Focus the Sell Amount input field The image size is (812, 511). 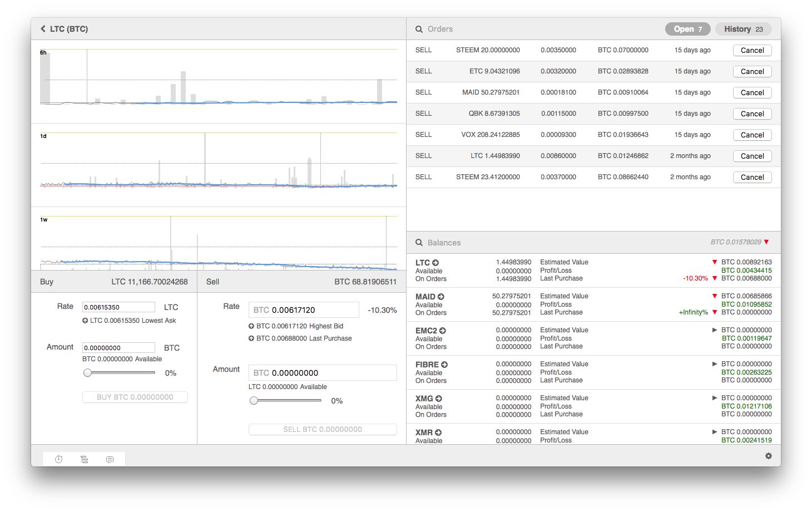(323, 373)
